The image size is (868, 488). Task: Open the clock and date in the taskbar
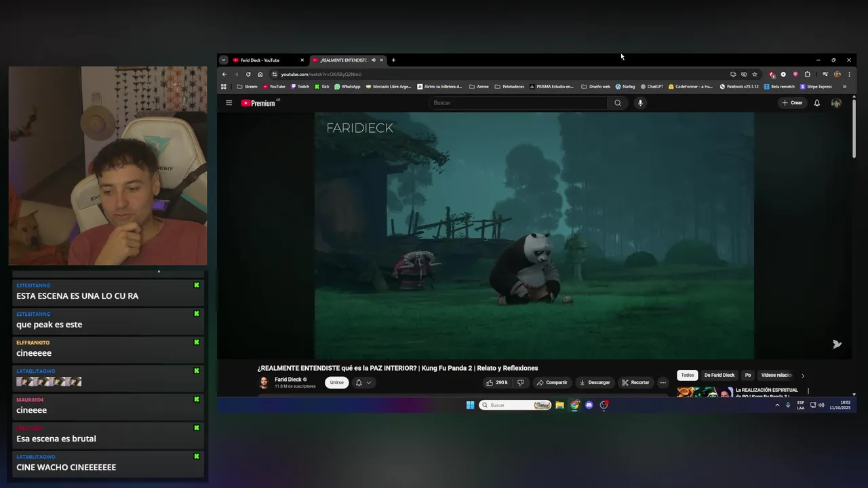(840, 405)
